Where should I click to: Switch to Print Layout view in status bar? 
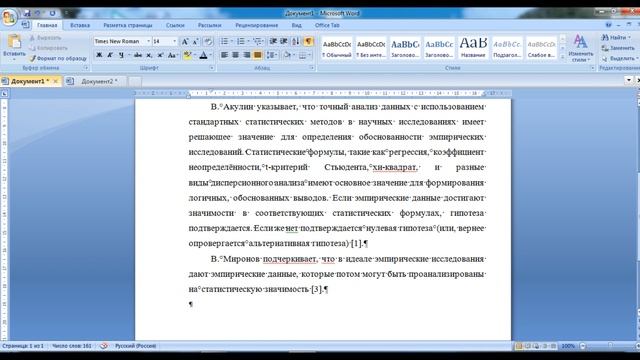click(519, 346)
